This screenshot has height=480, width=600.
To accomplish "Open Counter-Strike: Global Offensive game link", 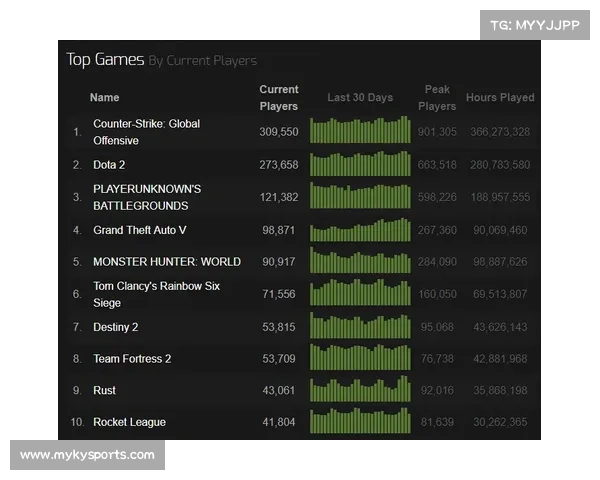I will click(147, 132).
